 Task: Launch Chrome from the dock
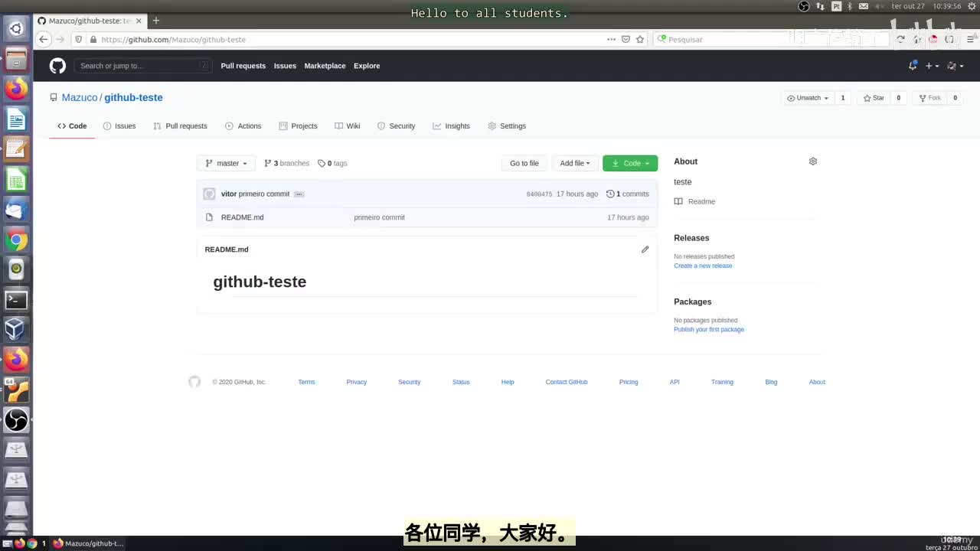click(16, 240)
